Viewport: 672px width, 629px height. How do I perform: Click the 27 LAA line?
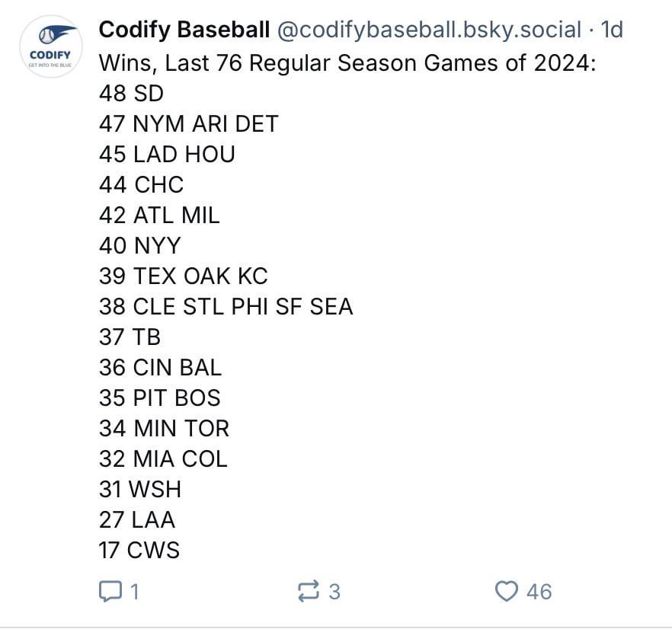point(137,519)
